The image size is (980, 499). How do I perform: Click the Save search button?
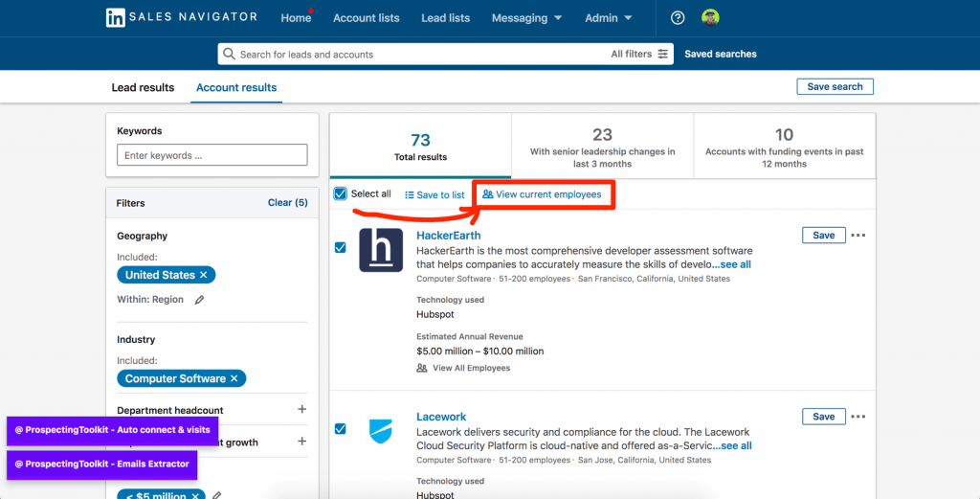pos(835,87)
